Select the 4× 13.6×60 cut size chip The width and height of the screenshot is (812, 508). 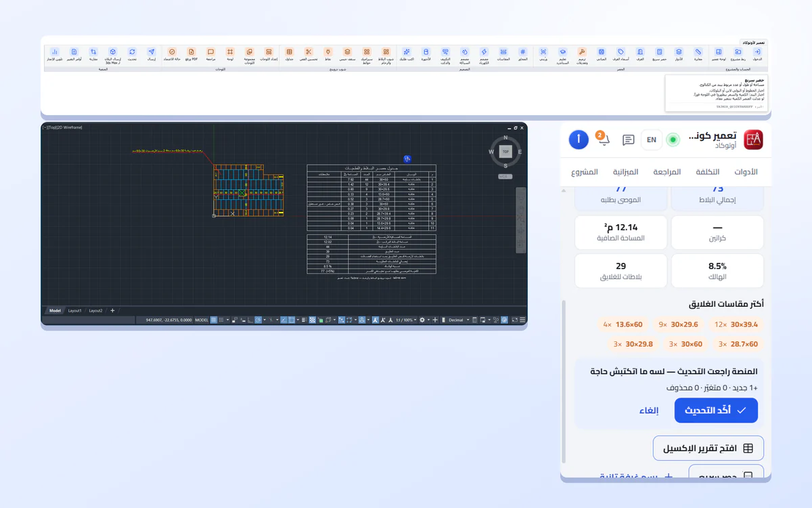pos(623,324)
